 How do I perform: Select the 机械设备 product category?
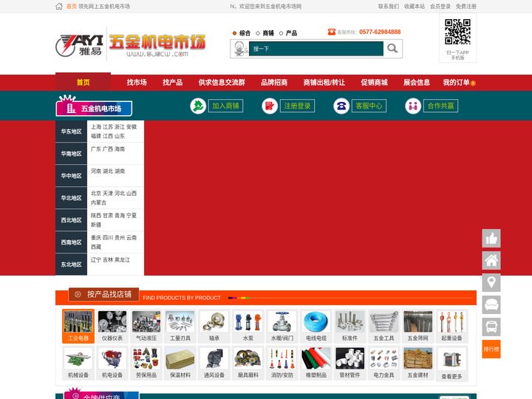78,363
